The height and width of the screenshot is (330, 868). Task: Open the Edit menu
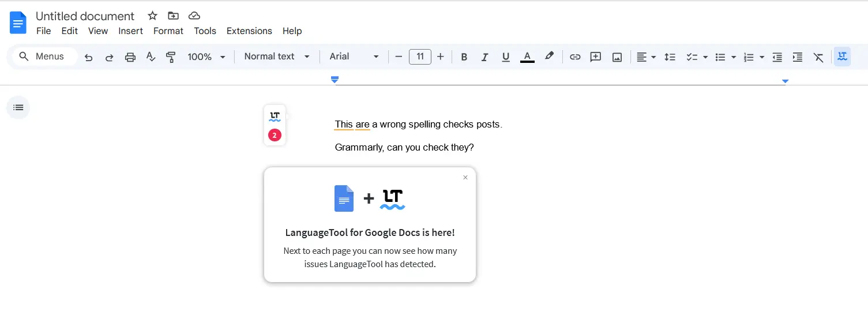pyautogui.click(x=70, y=31)
